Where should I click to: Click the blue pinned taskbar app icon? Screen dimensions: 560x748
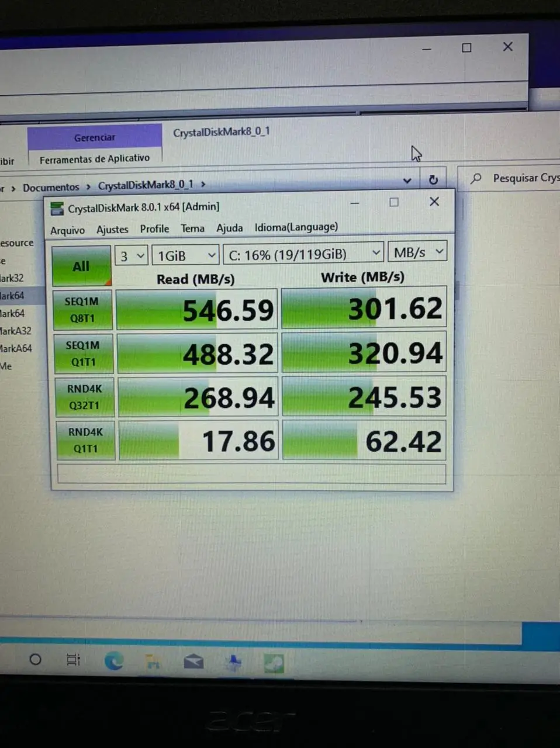(x=234, y=663)
